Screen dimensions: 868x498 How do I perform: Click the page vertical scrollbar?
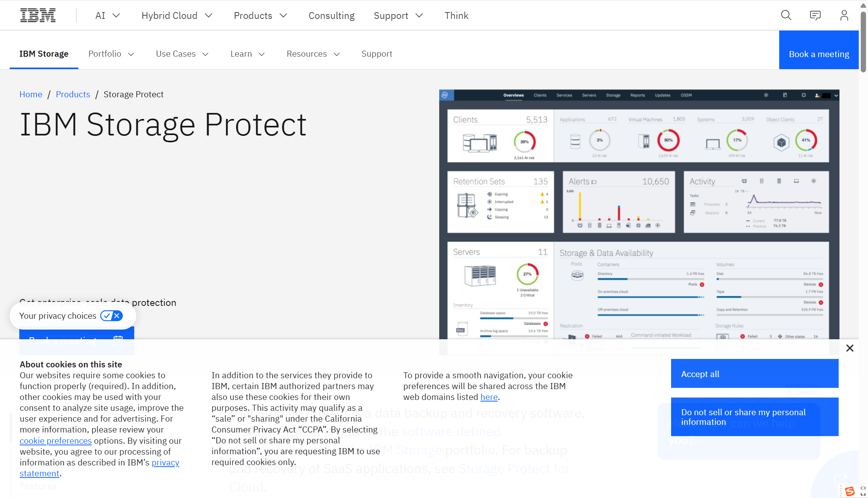pos(863,42)
